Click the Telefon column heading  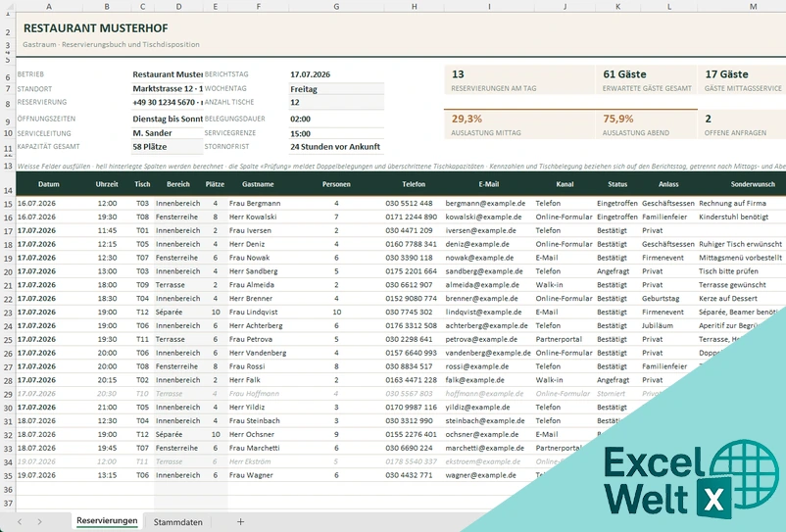pos(414,184)
